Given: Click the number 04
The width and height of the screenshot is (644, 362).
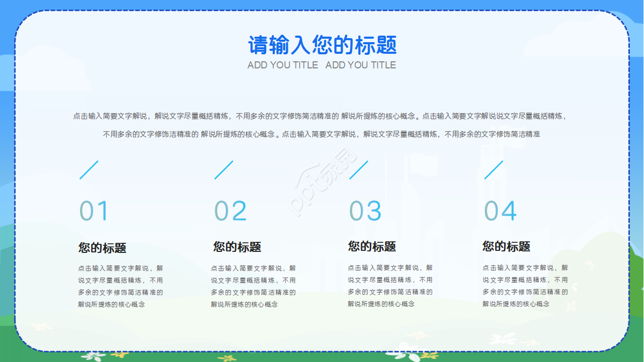Looking at the screenshot, I should (500, 211).
